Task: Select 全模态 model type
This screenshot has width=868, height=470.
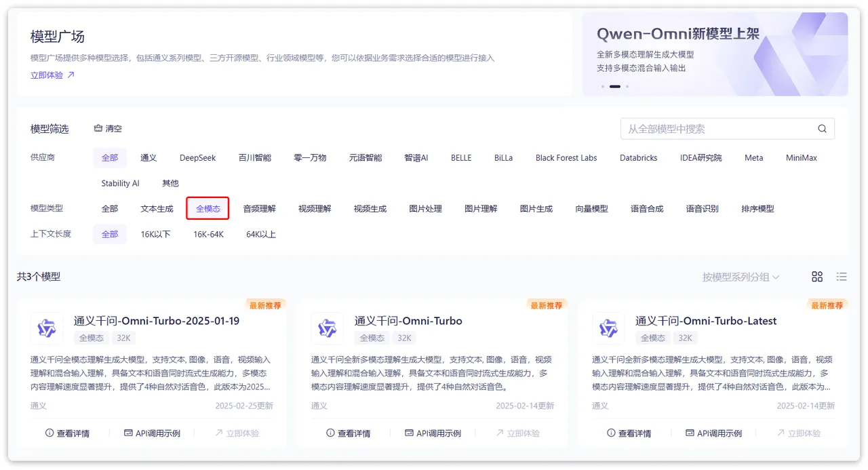Action: pyautogui.click(x=208, y=208)
